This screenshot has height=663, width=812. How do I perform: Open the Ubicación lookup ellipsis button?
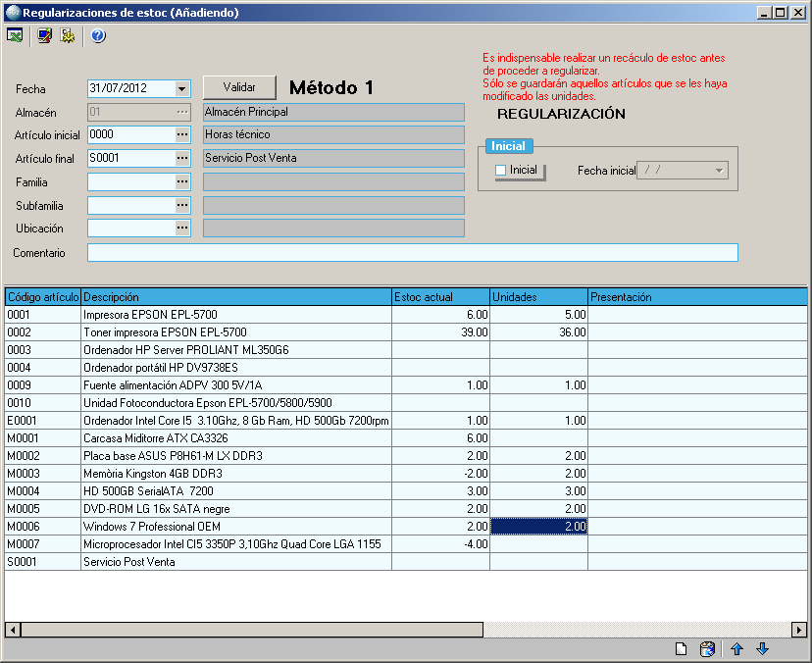pos(182,228)
